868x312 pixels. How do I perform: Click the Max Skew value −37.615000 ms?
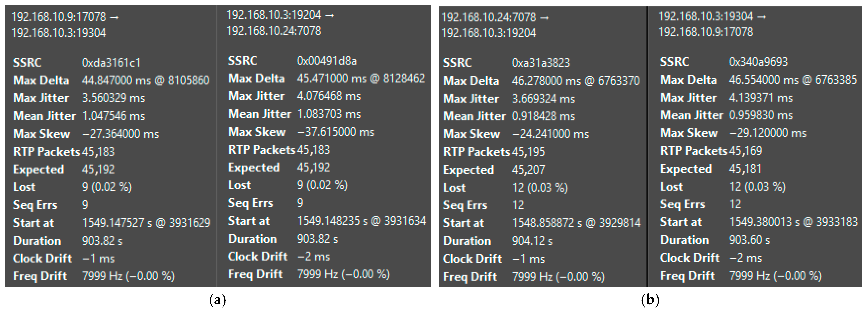[x=336, y=132]
